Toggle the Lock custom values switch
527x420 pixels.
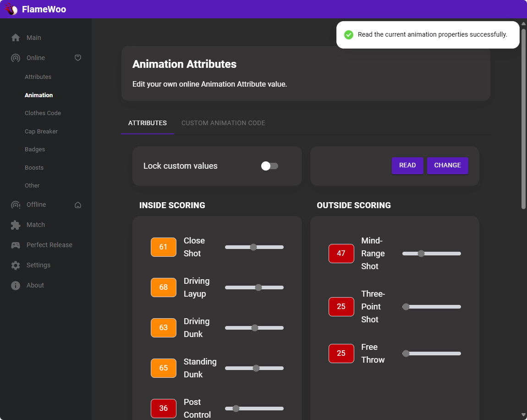pos(269,166)
